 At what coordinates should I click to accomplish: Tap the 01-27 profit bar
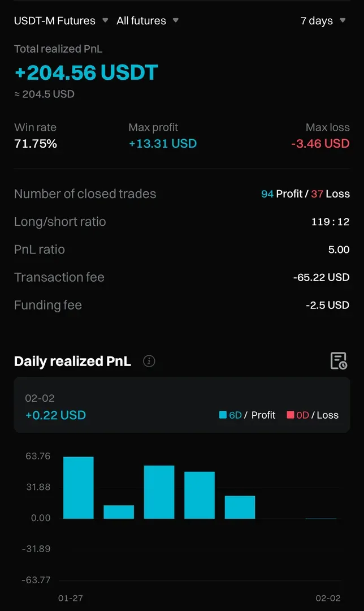click(78, 488)
